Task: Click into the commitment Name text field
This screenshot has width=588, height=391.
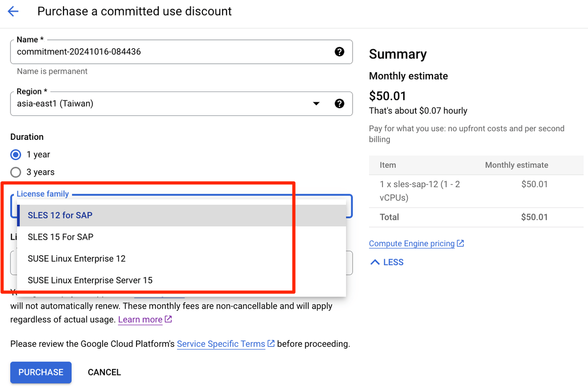Action: (170, 52)
